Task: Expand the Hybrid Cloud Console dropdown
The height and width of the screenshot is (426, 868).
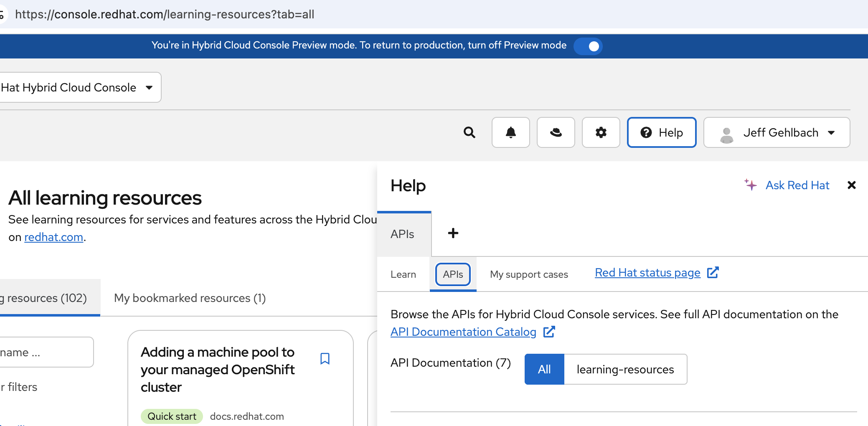Action: point(79,88)
